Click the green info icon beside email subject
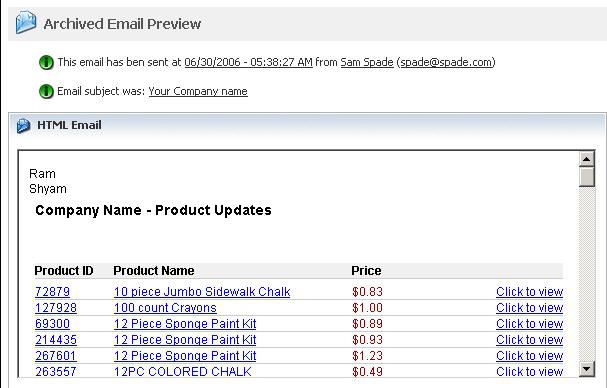Viewport: 607px width, 388px height. [x=46, y=91]
